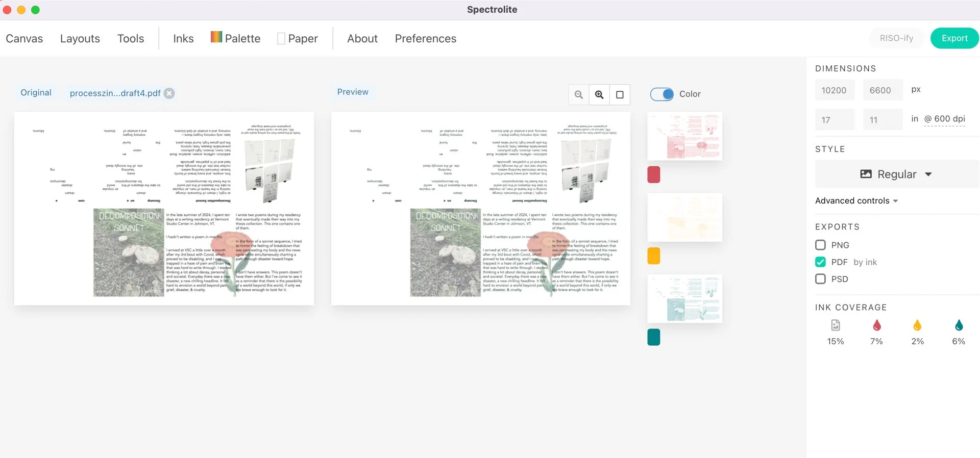Image resolution: width=980 pixels, height=458 pixels.
Task: Click the Paper sheet icon
Action: click(281, 39)
